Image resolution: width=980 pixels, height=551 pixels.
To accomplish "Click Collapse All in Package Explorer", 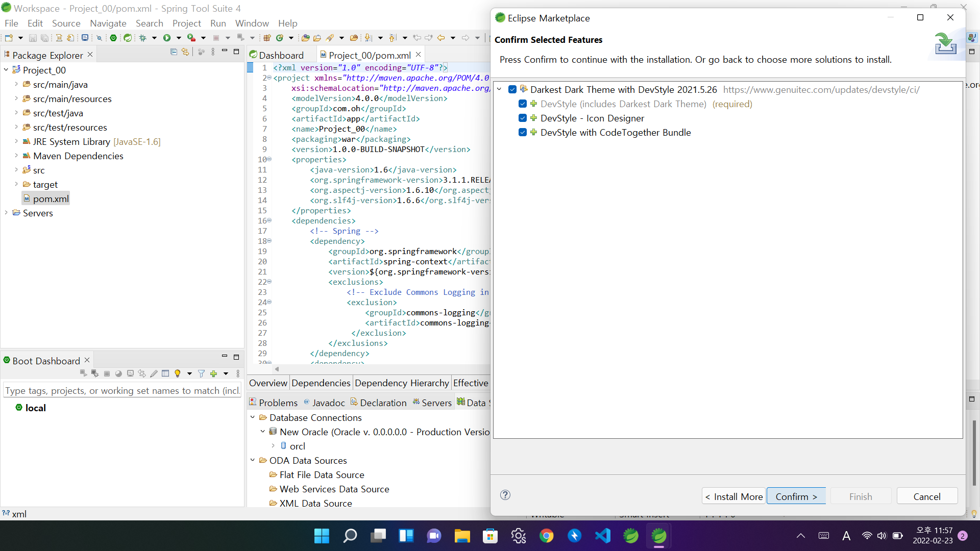I will 174,52.
